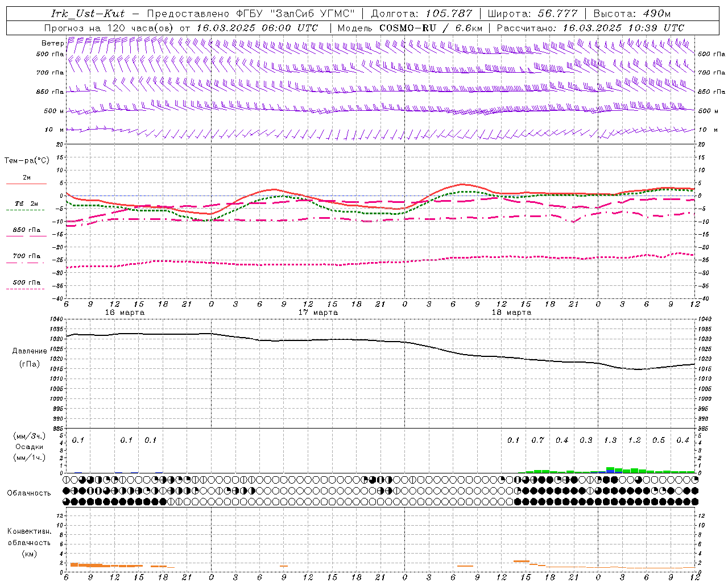Click the Ветер wind panel label
The width and height of the screenshot is (728, 582).
click(x=52, y=43)
